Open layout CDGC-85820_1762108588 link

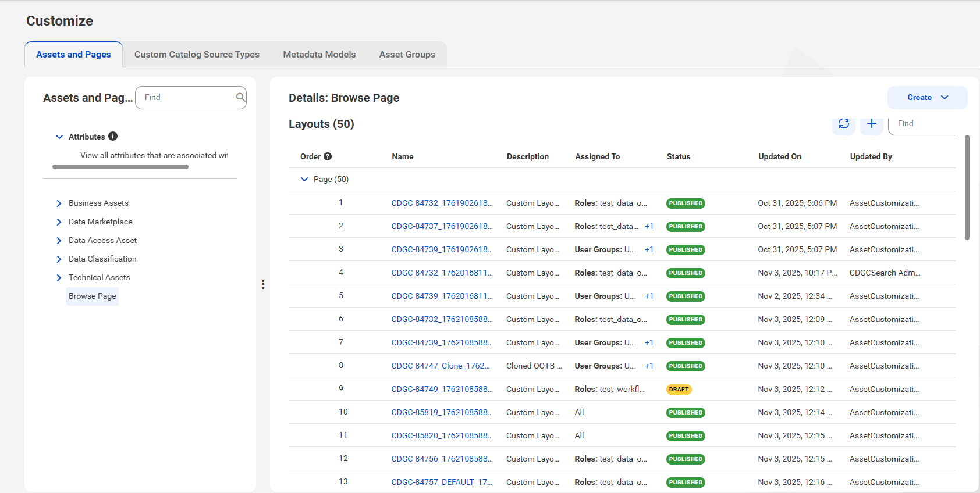tap(442, 435)
